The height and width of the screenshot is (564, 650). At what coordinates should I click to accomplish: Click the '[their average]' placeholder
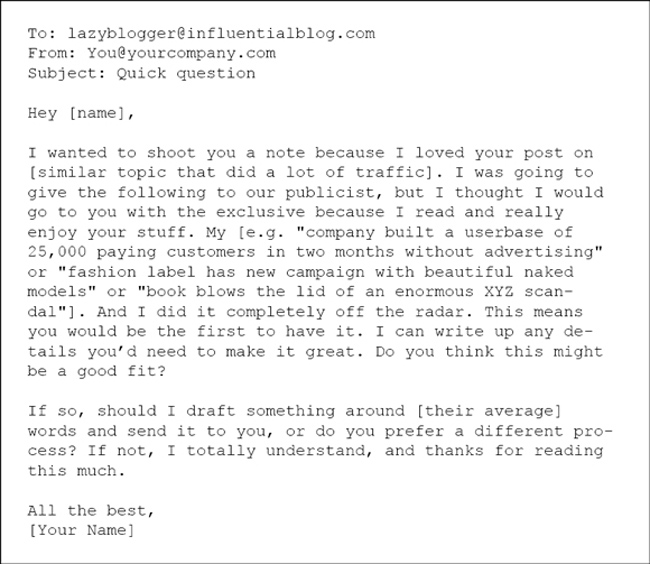pyautogui.click(x=489, y=411)
